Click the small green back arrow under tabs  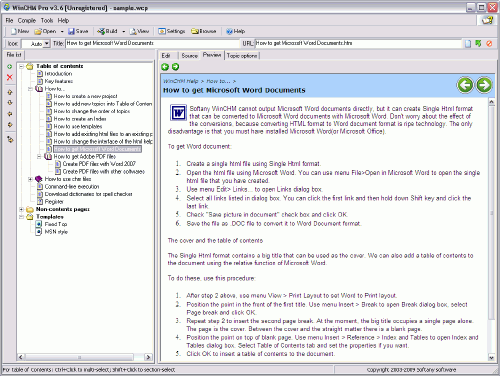[x=165, y=67]
